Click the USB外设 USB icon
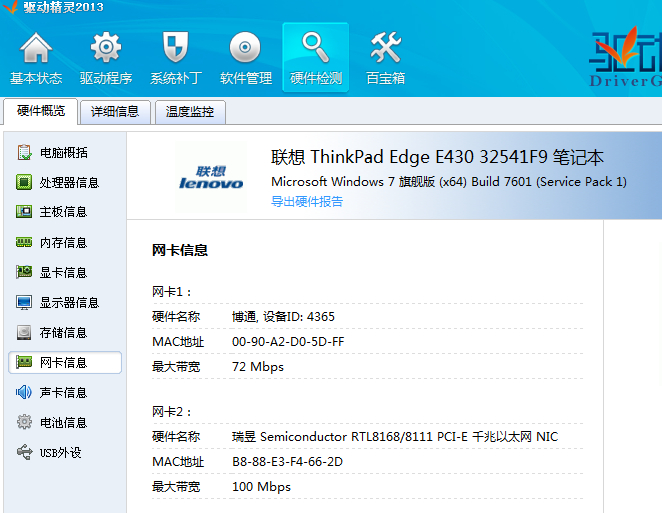The height and width of the screenshot is (513, 662). 24,452
